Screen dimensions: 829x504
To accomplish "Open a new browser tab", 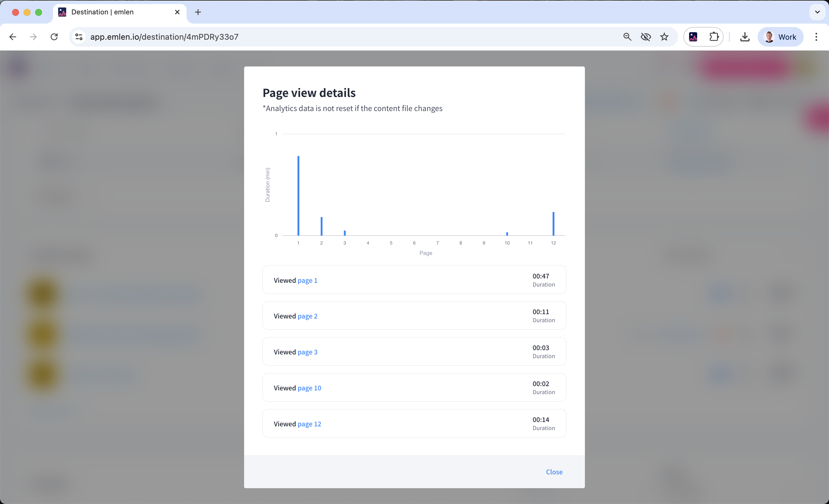I will (198, 12).
